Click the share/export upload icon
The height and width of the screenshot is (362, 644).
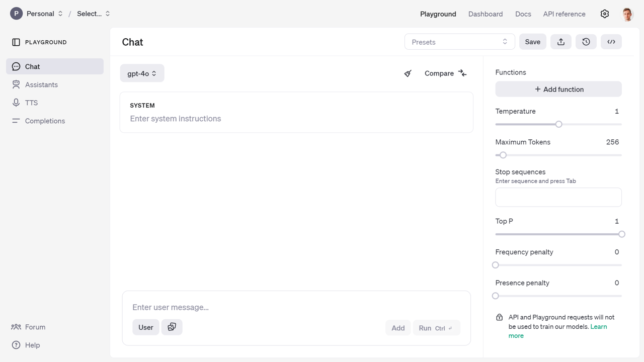point(561,42)
